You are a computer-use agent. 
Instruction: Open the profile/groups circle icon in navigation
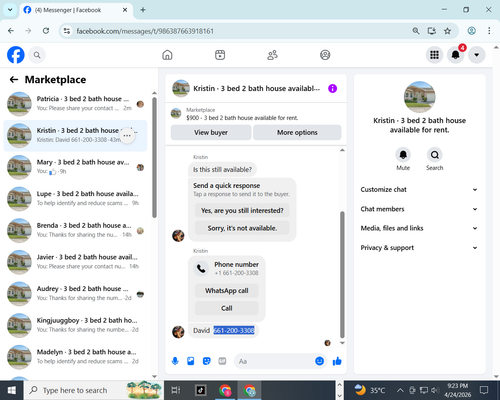(x=325, y=55)
